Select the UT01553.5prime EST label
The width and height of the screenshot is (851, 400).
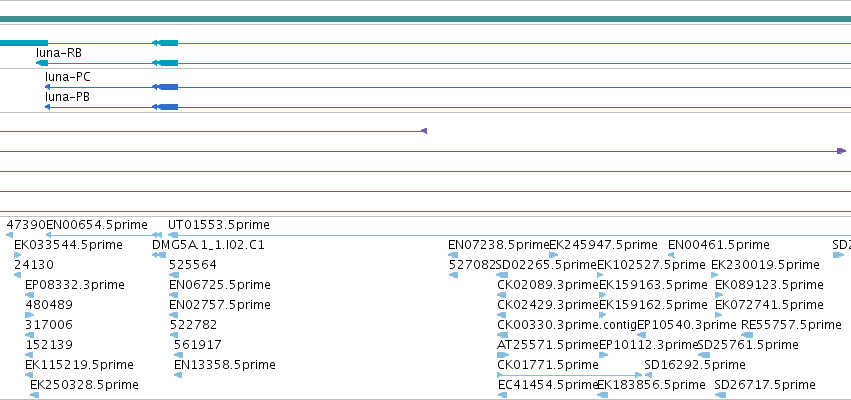pos(218,225)
